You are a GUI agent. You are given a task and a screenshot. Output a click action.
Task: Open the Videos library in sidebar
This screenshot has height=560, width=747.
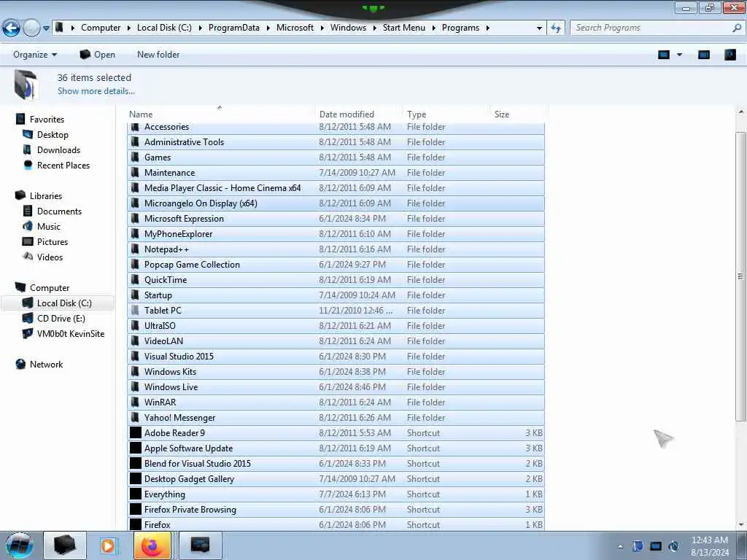[x=50, y=257]
